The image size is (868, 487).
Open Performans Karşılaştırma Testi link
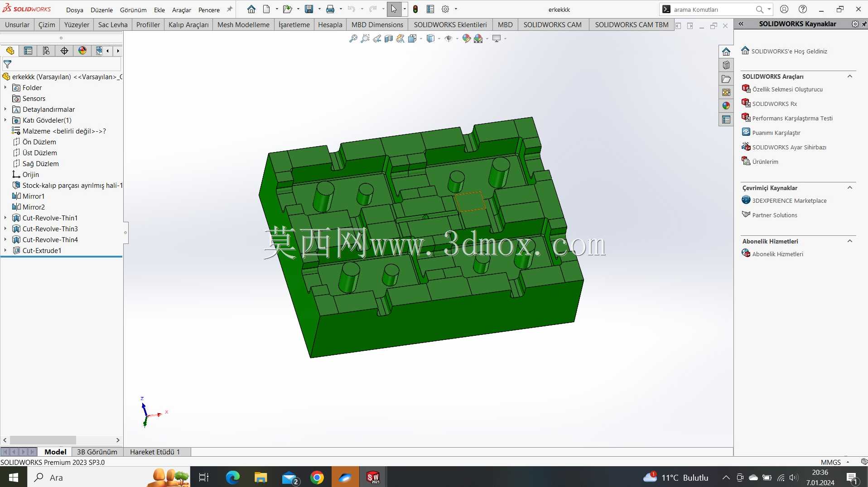tap(792, 118)
